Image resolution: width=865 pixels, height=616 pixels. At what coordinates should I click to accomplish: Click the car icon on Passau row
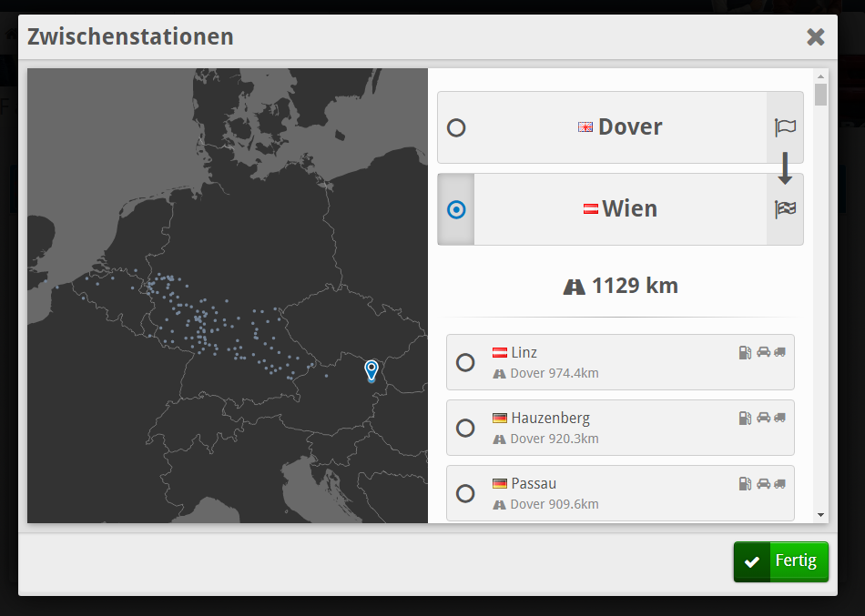[x=763, y=483]
